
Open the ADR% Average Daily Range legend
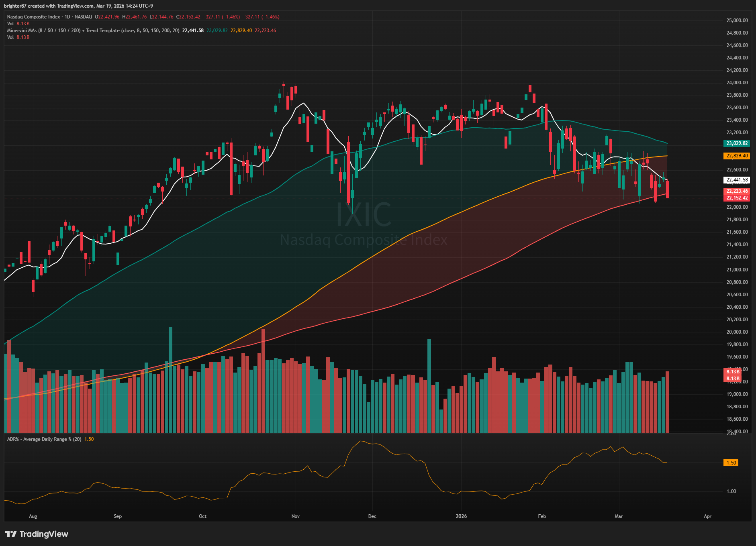[44, 439]
